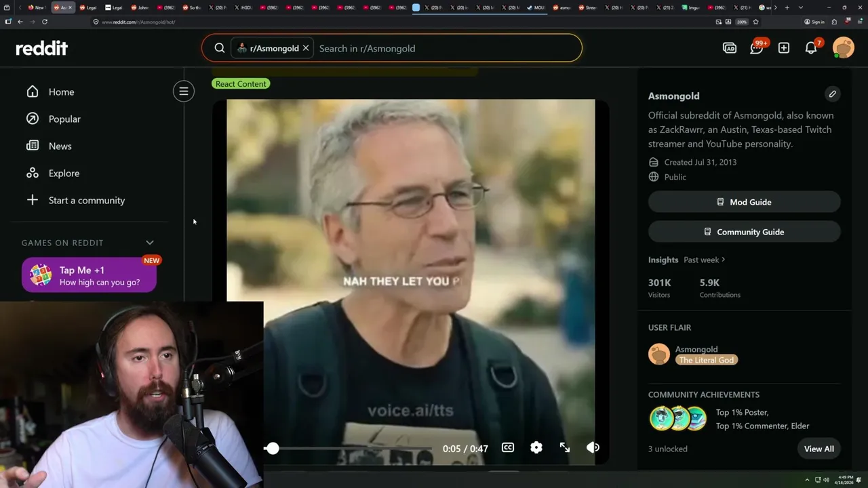Enter fullscreen on the video
Viewport: 868px width, 488px height.
point(565,447)
